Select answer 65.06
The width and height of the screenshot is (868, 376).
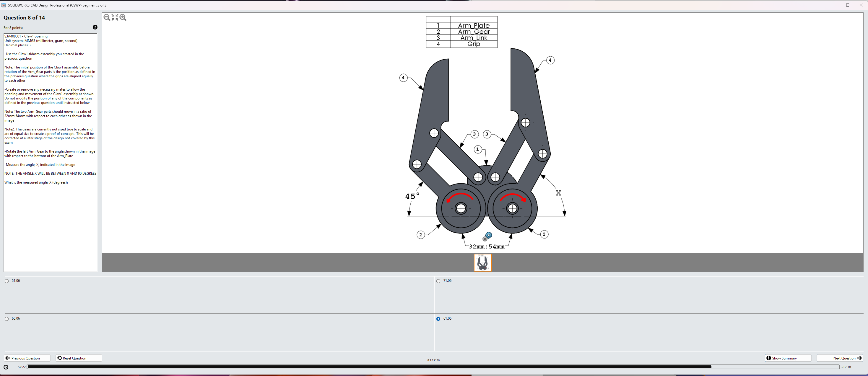tap(7, 319)
